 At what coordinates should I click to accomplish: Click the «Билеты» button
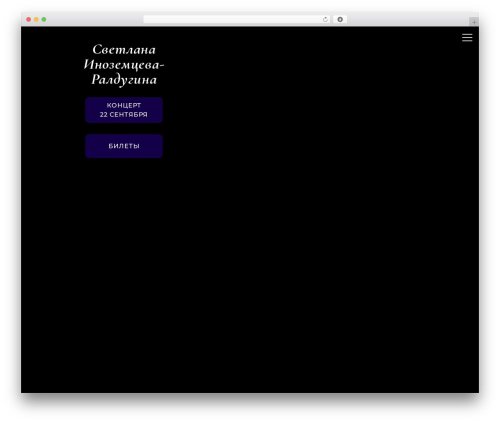tap(124, 146)
